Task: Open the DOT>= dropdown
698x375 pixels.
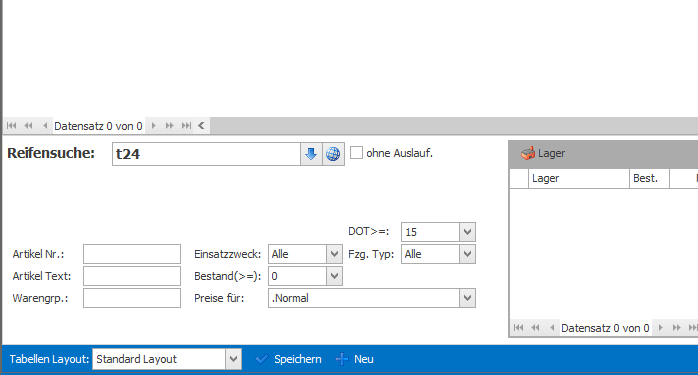Action: coord(467,232)
